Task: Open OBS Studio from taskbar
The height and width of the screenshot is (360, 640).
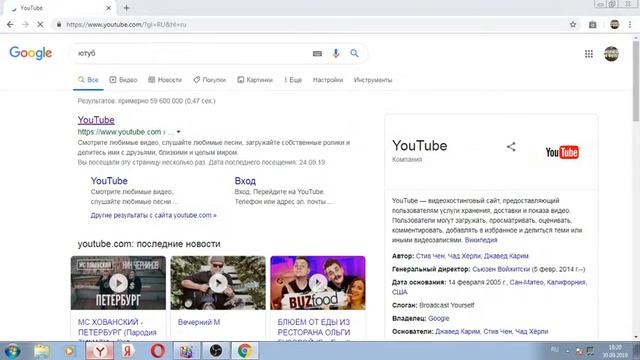Action: click(216, 351)
